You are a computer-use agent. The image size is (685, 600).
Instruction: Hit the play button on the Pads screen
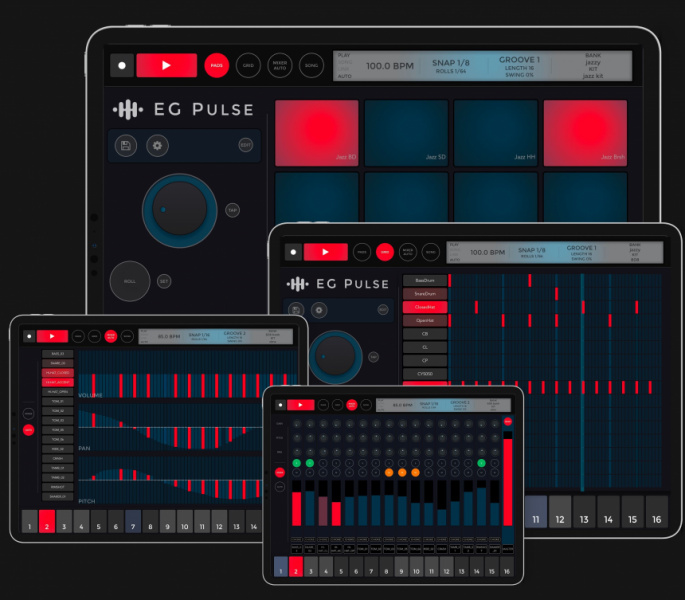click(x=166, y=66)
